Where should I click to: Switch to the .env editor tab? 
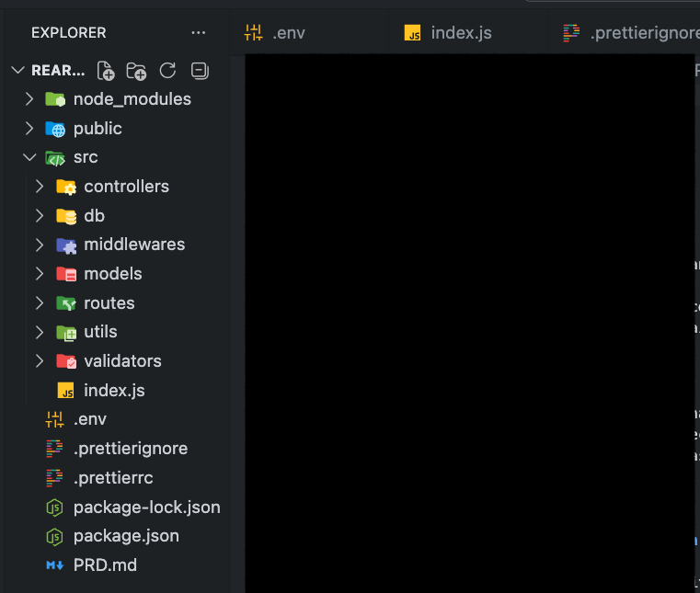tap(309, 32)
